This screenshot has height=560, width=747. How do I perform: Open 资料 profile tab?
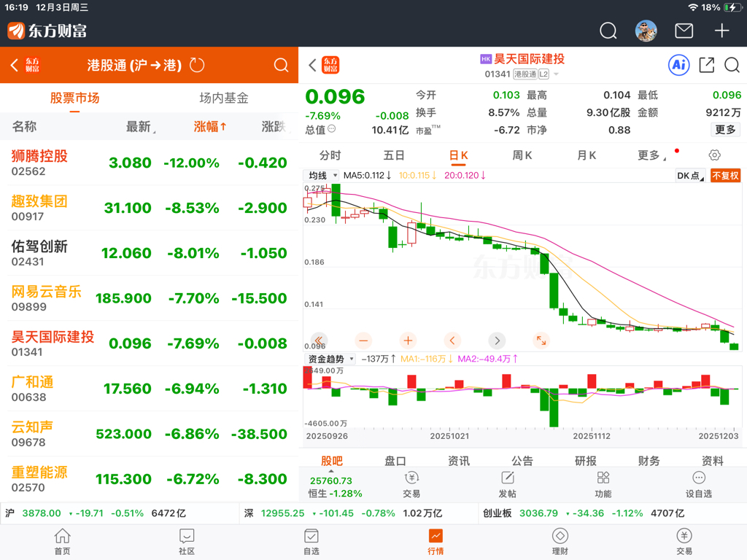[712, 461]
